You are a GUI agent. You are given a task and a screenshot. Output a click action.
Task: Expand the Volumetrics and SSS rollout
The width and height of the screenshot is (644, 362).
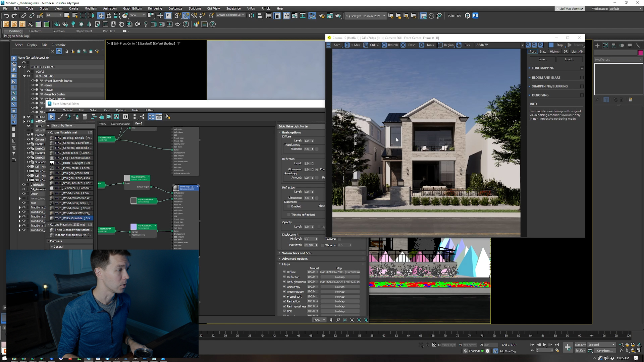(x=296, y=253)
